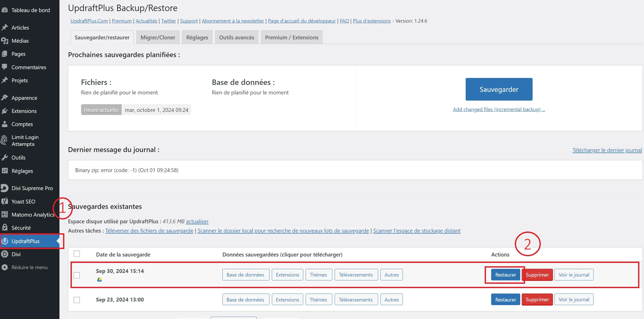
Task: Click Add changed files (incremental backup) link
Action: pos(499,109)
